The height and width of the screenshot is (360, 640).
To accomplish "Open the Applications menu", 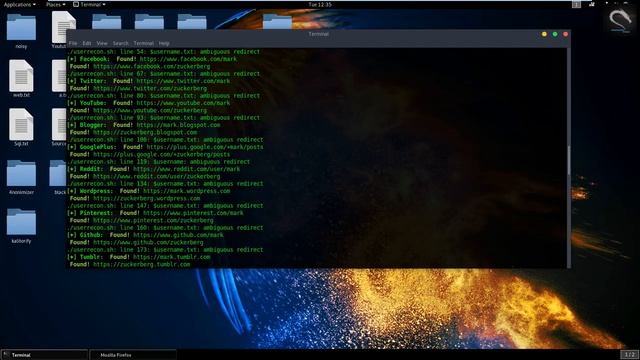I will [x=19, y=4].
